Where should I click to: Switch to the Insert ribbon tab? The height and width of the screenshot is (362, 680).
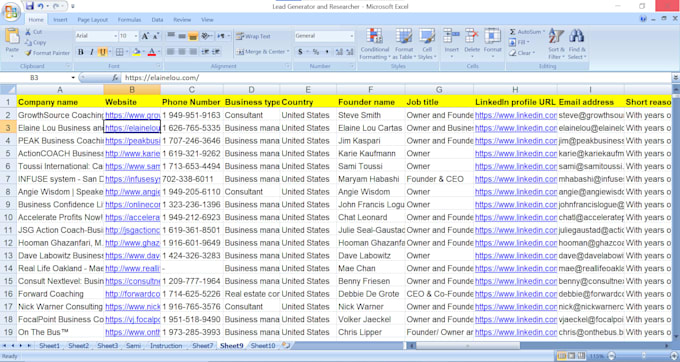coord(60,20)
